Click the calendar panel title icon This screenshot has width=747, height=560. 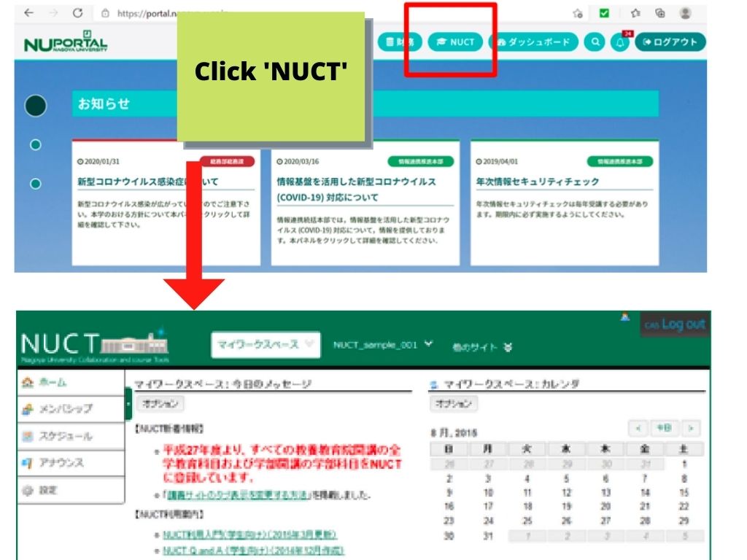tap(434, 384)
